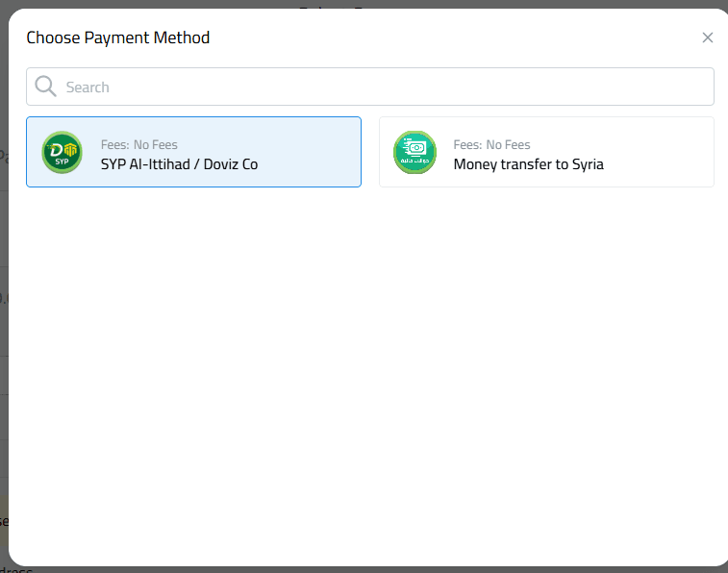Select the Money transfer to Syria logo
Viewport: 728px width, 573px height.
click(415, 152)
